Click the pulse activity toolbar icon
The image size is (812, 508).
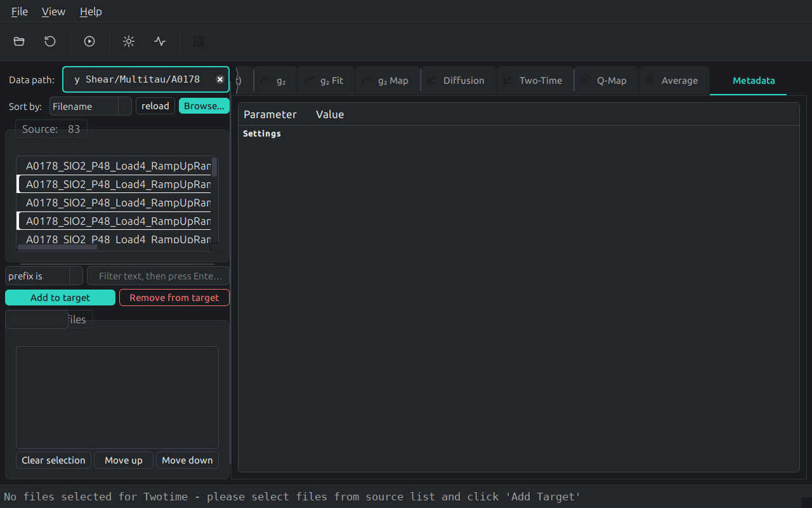click(160, 41)
